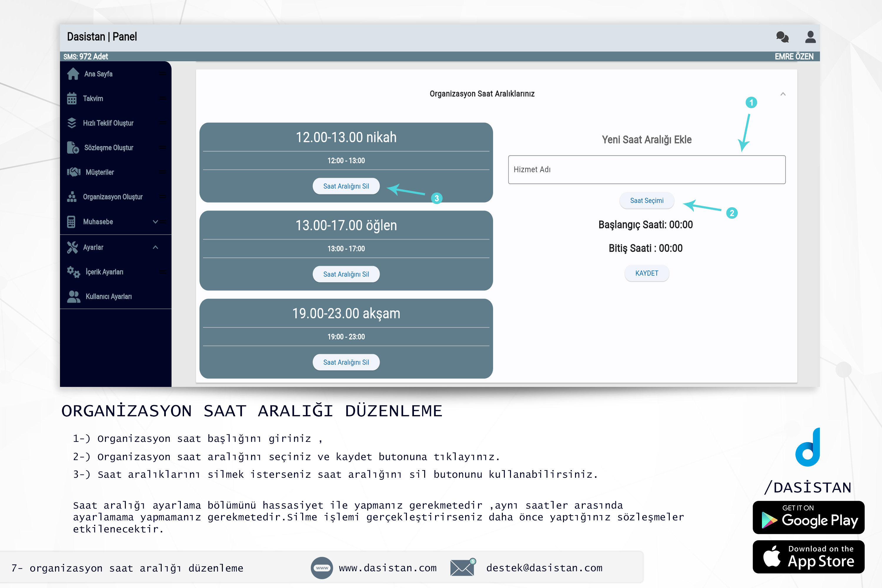Click the 12:00 - 13:00 time label

click(x=346, y=161)
